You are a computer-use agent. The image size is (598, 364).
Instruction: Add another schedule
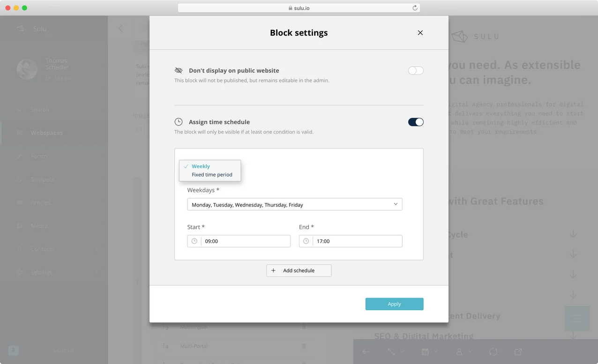[299, 271]
